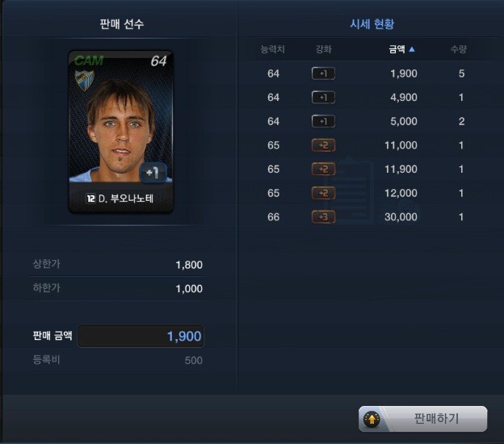Click the Malaga club crest on card
The image size is (504, 444).
[x=84, y=80]
